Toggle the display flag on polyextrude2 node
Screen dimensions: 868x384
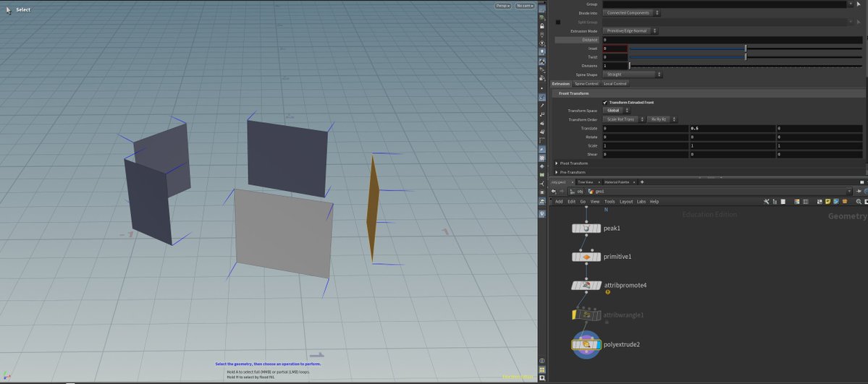pyautogui.click(x=599, y=345)
